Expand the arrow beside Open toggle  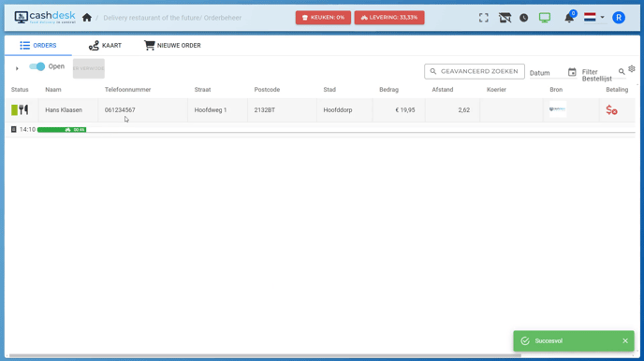pos(17,68)
